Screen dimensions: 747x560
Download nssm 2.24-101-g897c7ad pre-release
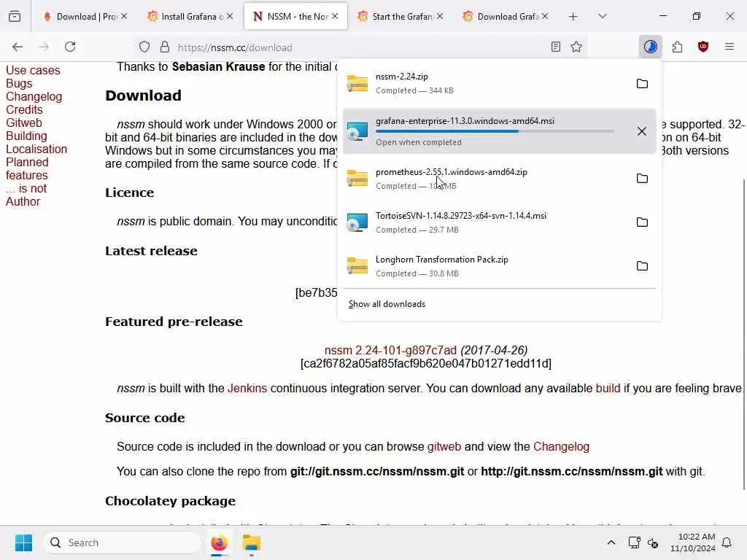pos(390,351)
